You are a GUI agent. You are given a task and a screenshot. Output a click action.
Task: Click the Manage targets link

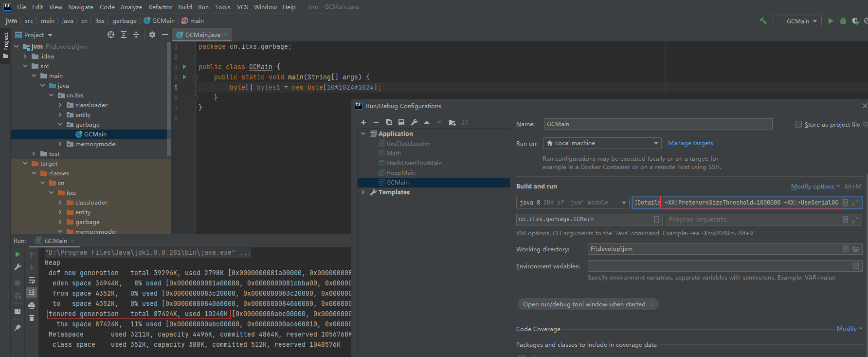(x=690, y=143)
